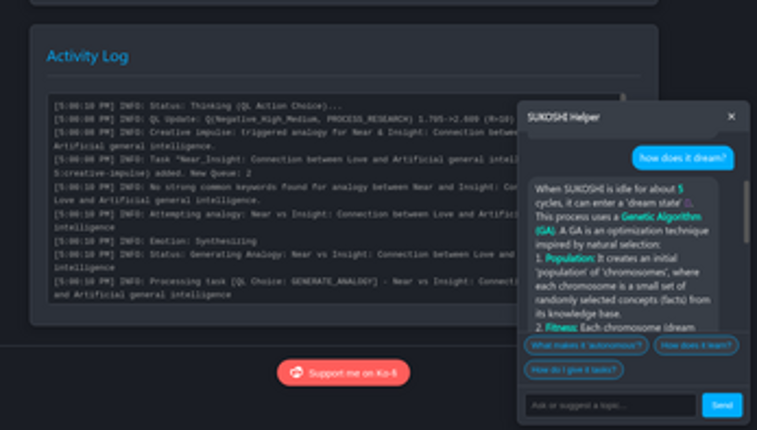The image size is (757, 430).
Task: Close the SUKOSHI Helper chat panel
Action: pyautogui.click(x=731, y=117)
